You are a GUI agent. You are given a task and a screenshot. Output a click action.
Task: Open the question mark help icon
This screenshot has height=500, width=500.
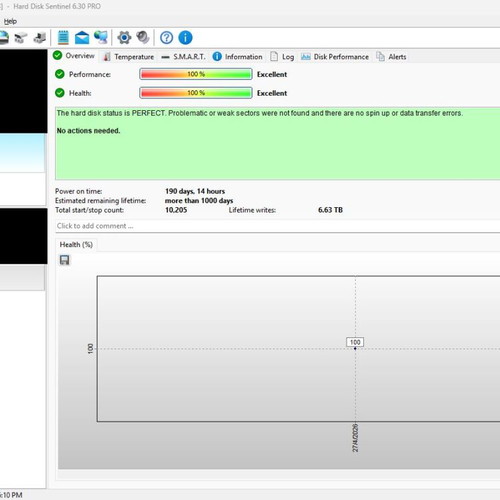pyautogui.click(x=166, y=38)
